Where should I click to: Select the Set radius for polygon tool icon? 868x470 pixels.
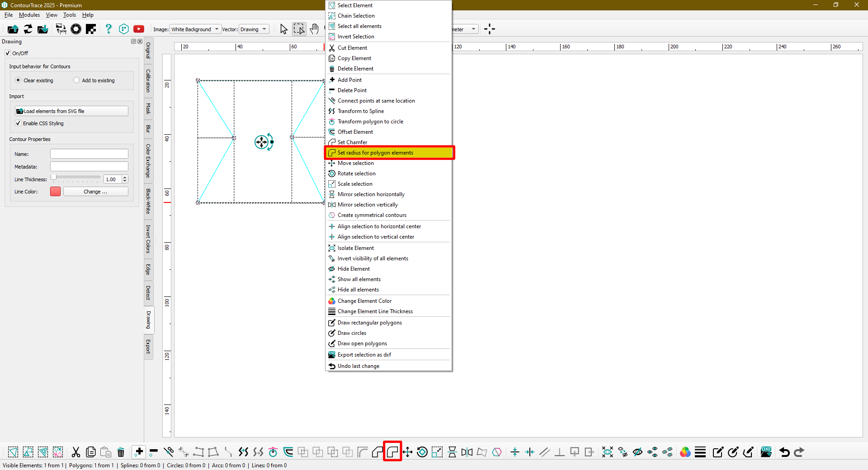pos(392,452)
